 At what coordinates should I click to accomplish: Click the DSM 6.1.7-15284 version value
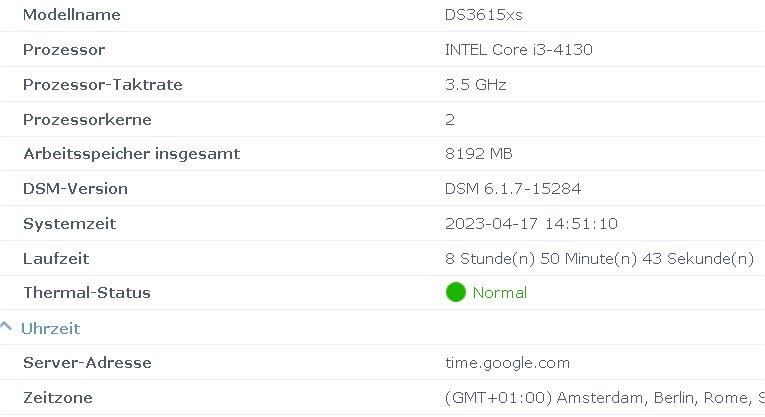(513, 189)
